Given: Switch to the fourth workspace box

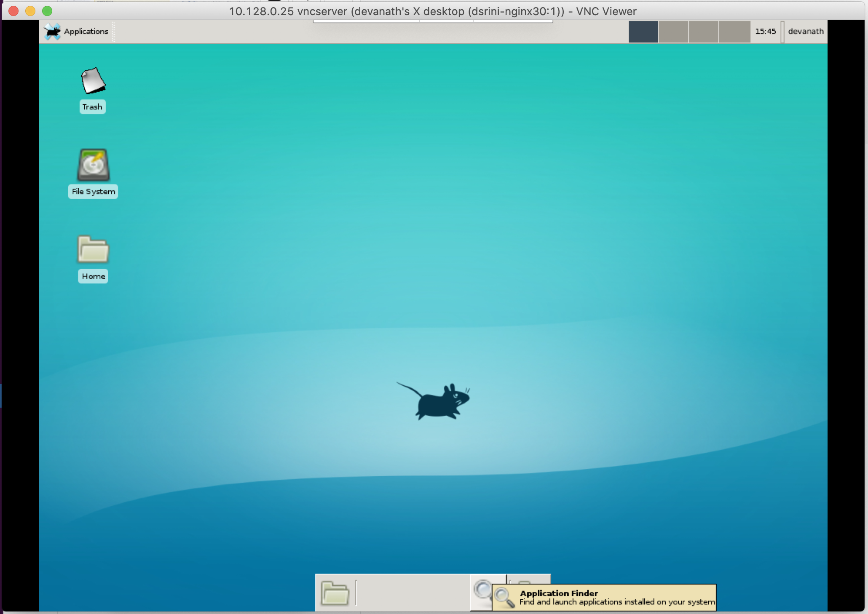Looking at the screenshot, I should click(734, 32).
